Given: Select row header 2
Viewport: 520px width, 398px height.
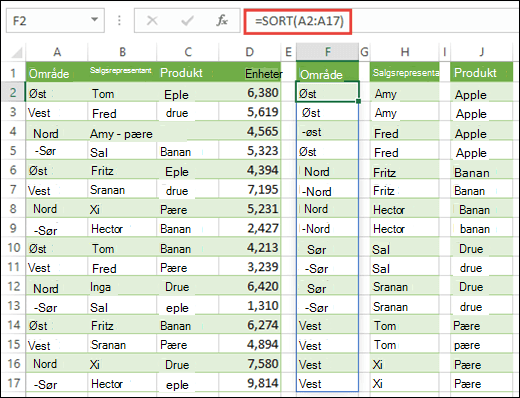Looking at the screenshot, I should [x=13, y=92].
